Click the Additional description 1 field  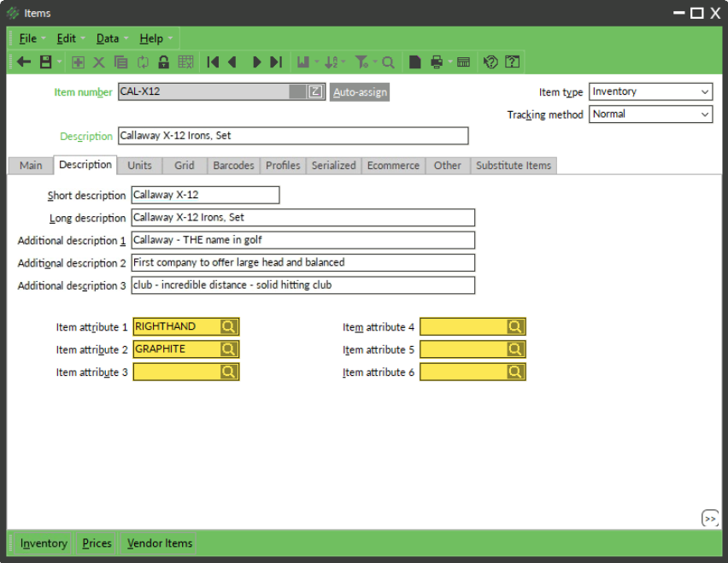302,240
